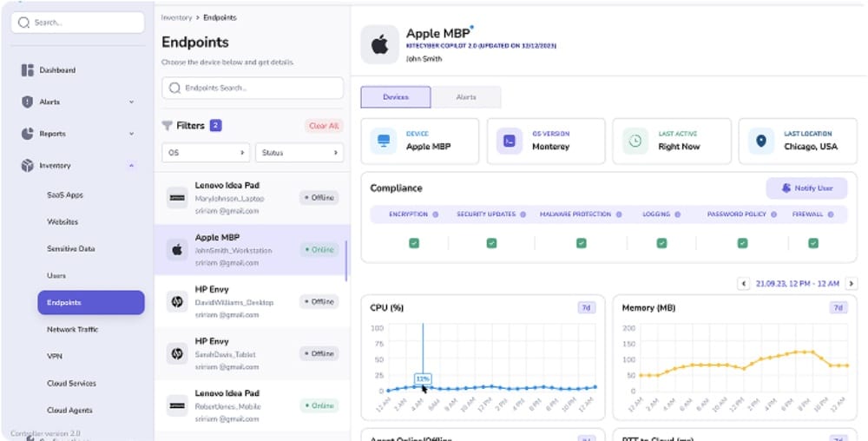Toggle the Firewall compliance checkbox
This screenshot has width=868, height=441.
click(x=813, y=243)
